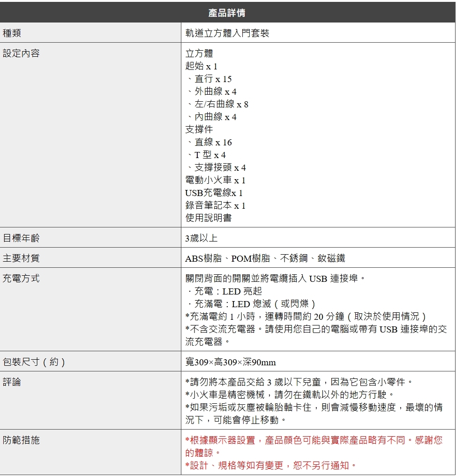Click the 產品詳情 table header
This screenshot has height=476, width=456.
coord(227,13)
